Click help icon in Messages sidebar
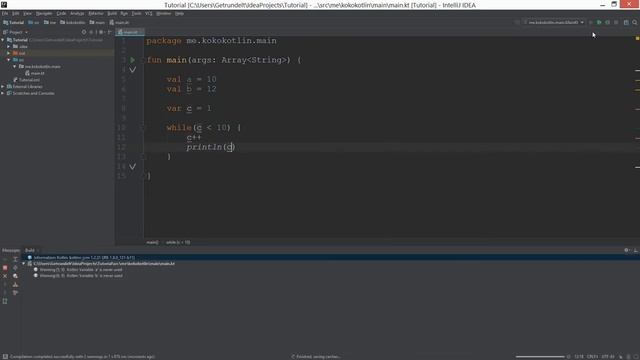640x360 pixels. tap(5, 301)
